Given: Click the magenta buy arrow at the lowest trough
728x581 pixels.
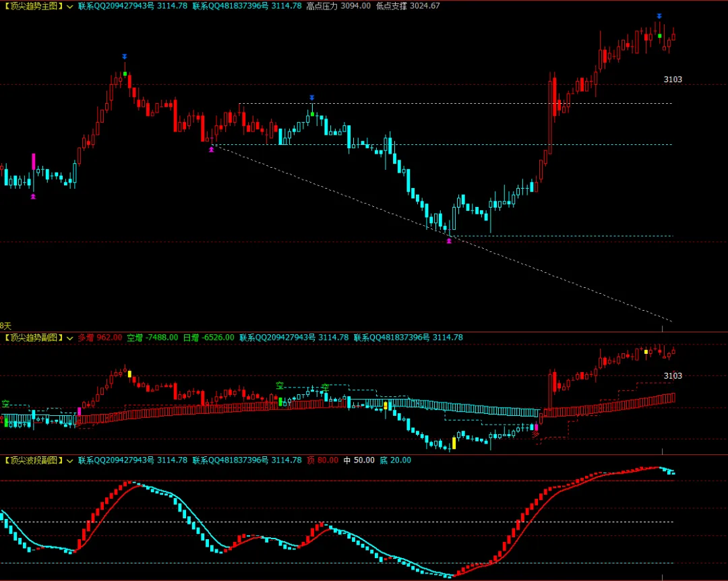Looking at the screenshot, I should [449, 241].
